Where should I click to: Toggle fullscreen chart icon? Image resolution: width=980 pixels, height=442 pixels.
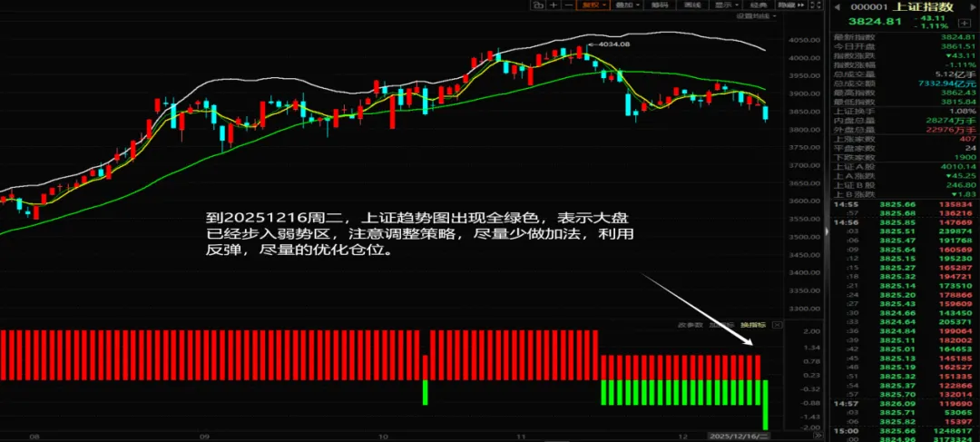pos(816,5)
